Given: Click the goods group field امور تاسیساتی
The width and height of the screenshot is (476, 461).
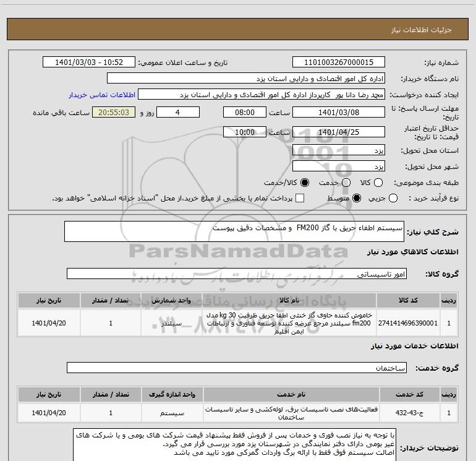Looking at the screenshot, I should point(237,274).
